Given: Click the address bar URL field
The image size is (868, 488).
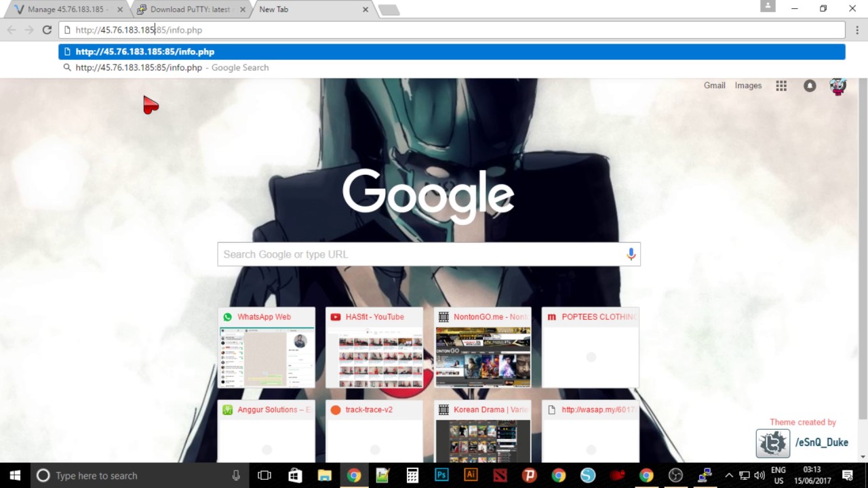Looking at the screenshot, I should (x=452, y=30).
